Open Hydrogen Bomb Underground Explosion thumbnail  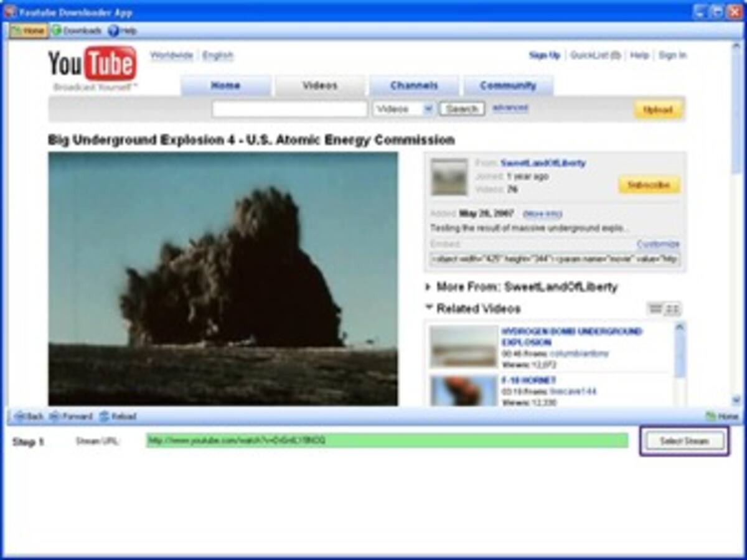[464, 347]
